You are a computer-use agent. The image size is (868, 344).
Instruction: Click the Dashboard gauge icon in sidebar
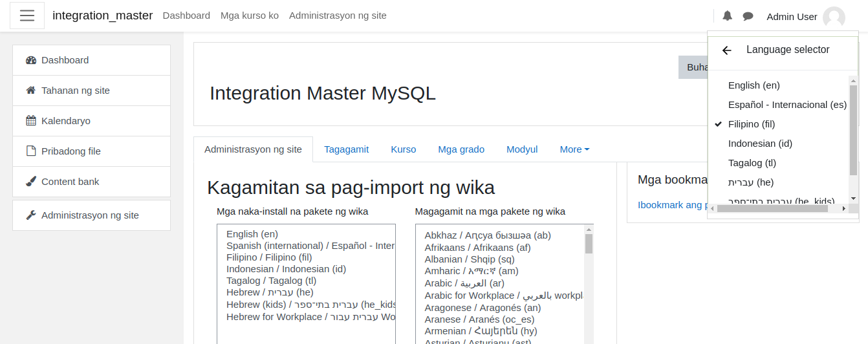pos(31,60)
